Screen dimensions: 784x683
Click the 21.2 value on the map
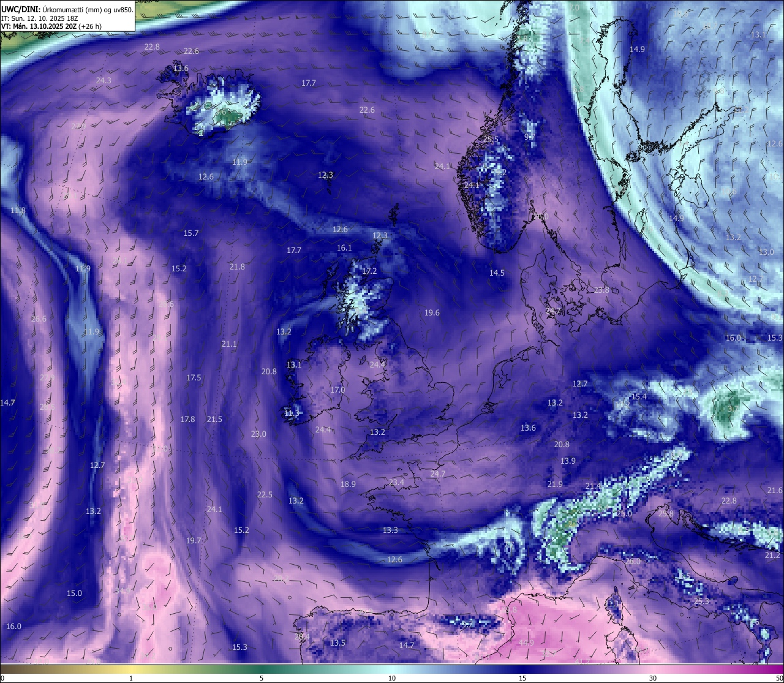click(x=772, y=555)
